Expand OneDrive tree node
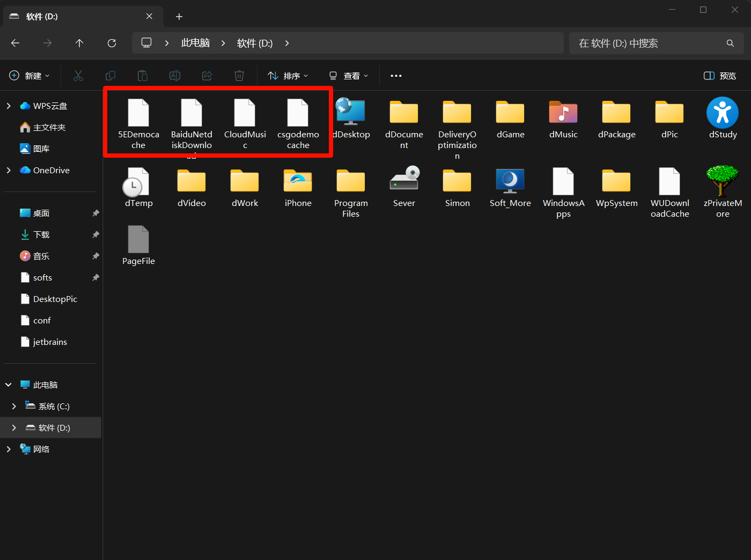 click(x=9, y=170)
